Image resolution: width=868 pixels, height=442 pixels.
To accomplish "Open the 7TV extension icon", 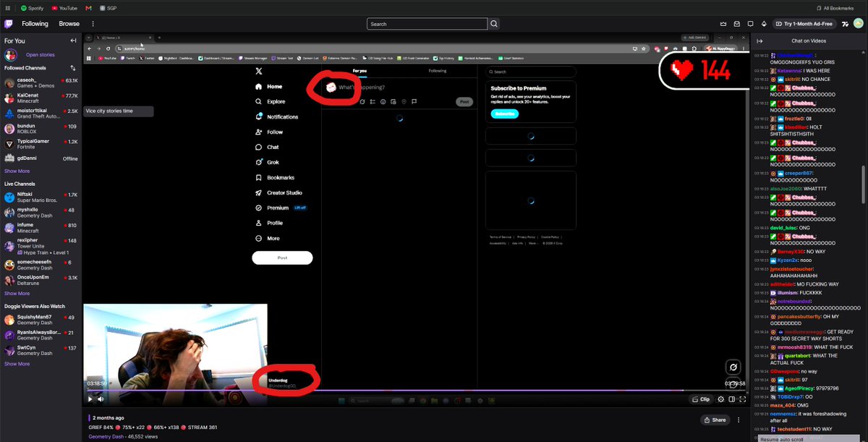I will (x=846, y=24).
